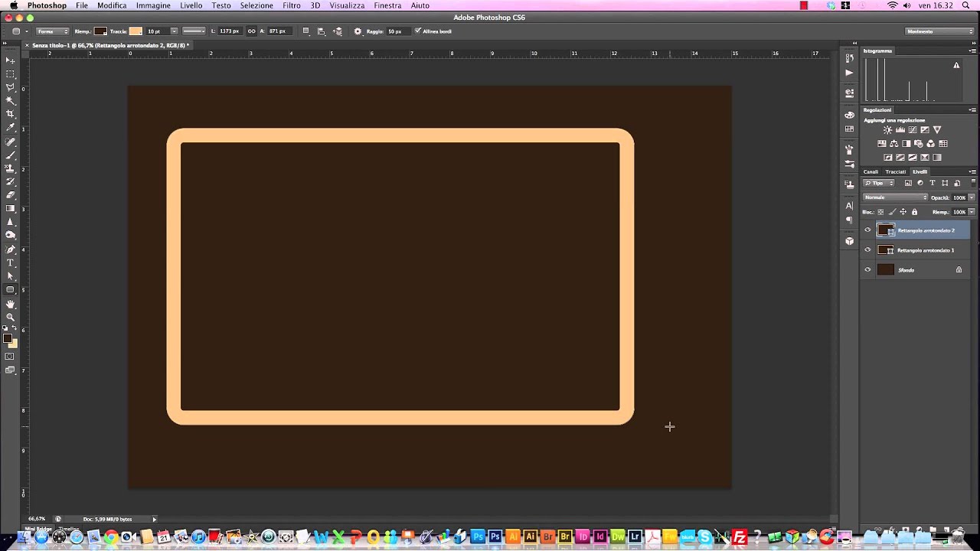Click the width L field

[229, 31]
